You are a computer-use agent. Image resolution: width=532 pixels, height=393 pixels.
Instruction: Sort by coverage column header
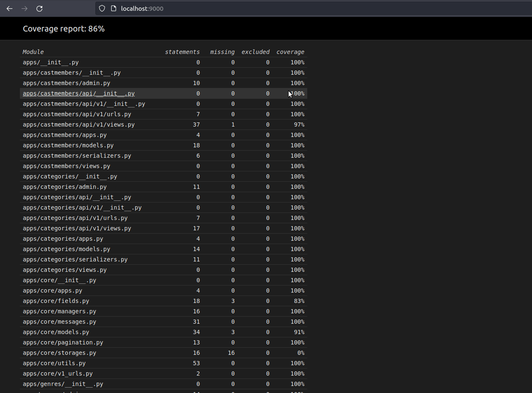[290, 52]
